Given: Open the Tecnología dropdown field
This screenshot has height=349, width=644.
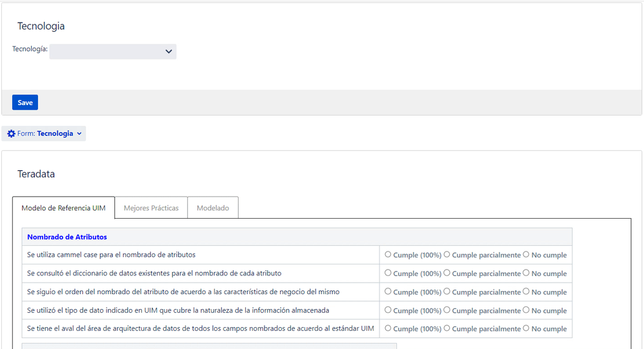Looking at the screenshot, I should [x=113, y=52].
